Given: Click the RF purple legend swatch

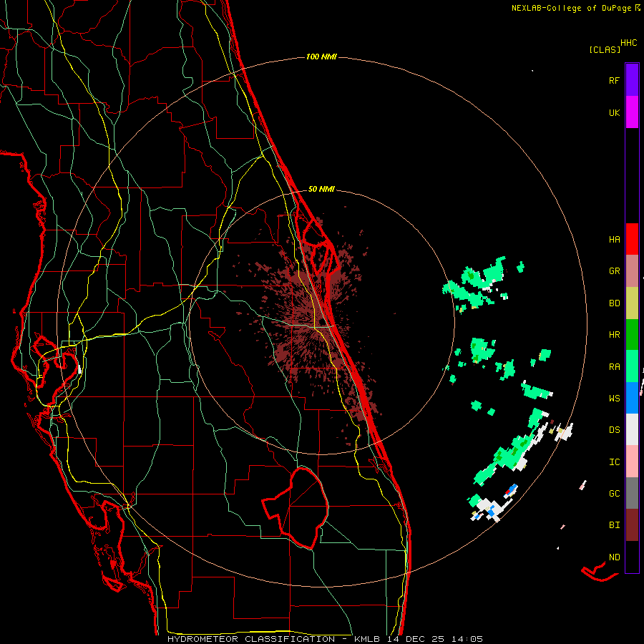Looking at the screenshot, I should (x=632, y=80).
